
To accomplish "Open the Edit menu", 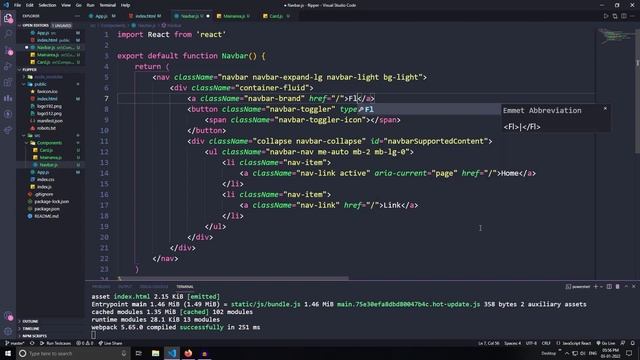I will pyautogui.click(x=30, y=5).
